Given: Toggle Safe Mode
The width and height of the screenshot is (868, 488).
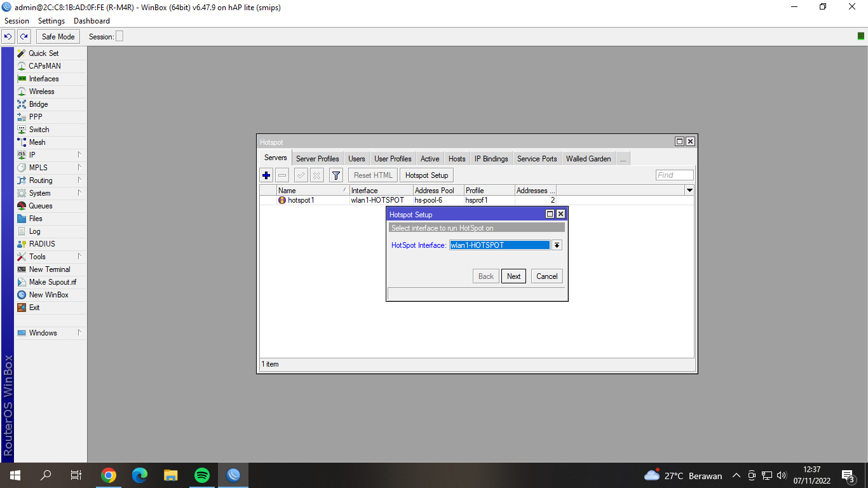Looking at the screenshot, I should tap(58, 37).
